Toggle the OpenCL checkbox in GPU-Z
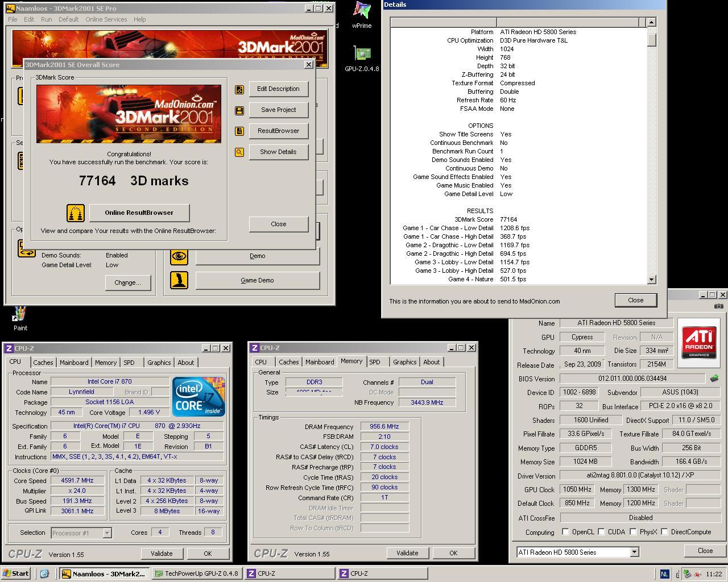Image resolution: width=728 pixels, height=582 pixels. coord(565,532)
